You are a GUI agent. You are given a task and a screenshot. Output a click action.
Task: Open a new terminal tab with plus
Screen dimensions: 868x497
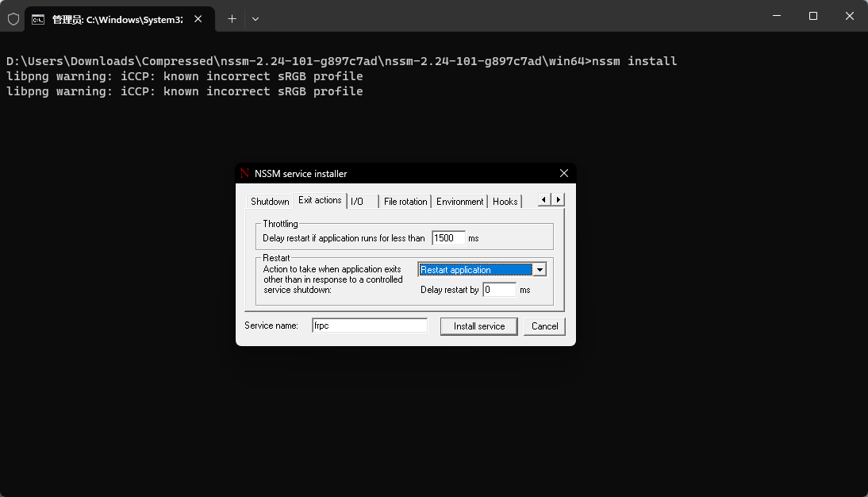(232, 19)
